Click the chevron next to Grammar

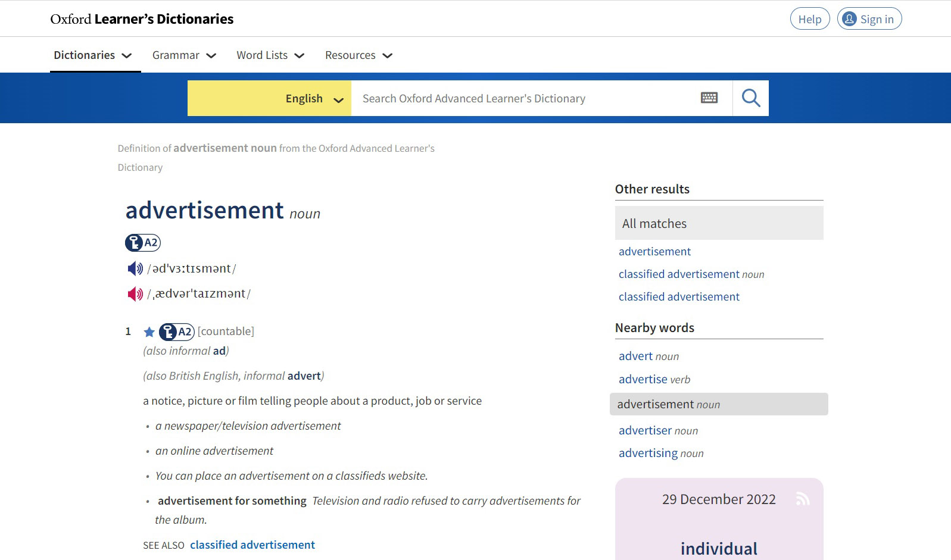(x=211, y=56)
